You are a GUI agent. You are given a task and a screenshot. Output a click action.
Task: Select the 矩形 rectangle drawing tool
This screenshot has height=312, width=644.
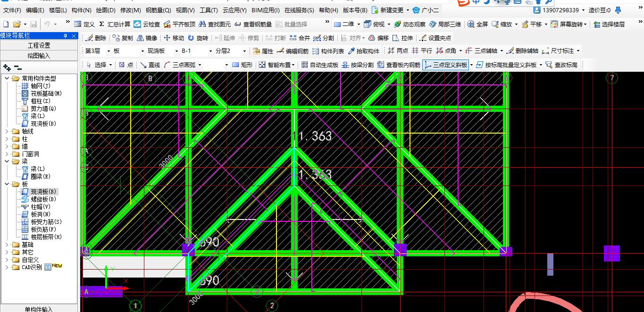tap(243, 65)
